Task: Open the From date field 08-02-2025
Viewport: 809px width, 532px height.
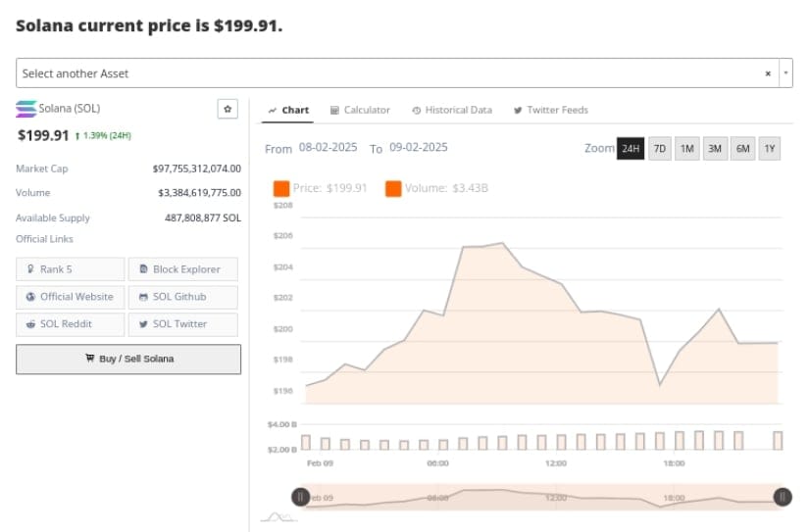Action: coord(330,148)
